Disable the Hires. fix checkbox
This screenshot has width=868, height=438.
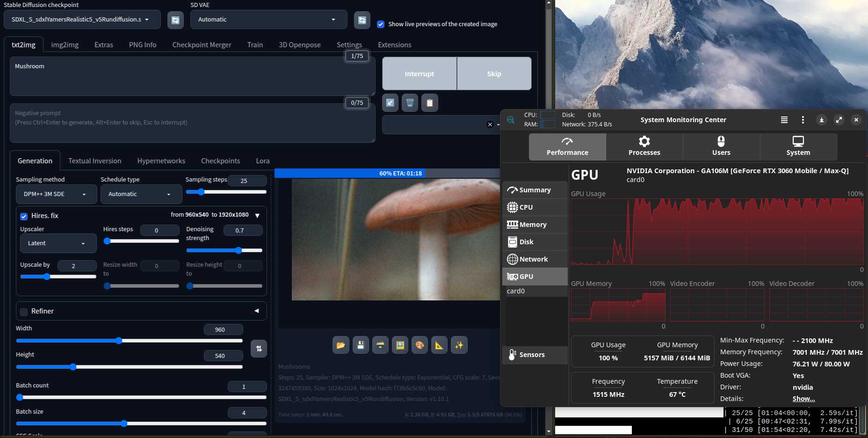click(x=24, y=216)
